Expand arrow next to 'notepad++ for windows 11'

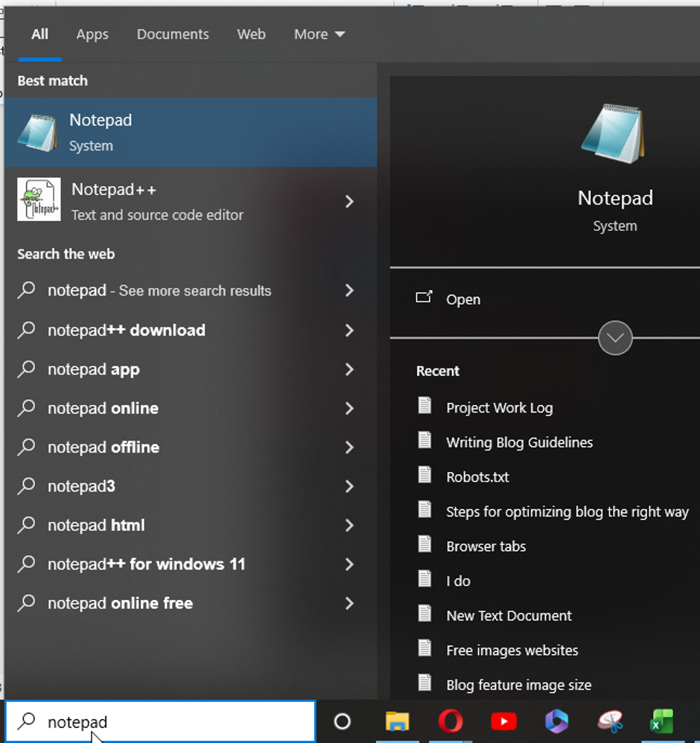tap(349, 564)
